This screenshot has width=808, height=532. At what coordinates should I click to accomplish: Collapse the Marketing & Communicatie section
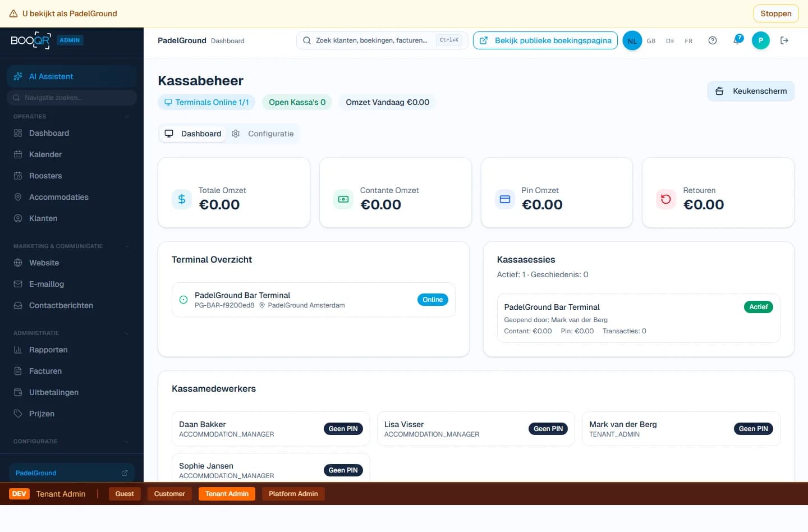coord(127,246)
